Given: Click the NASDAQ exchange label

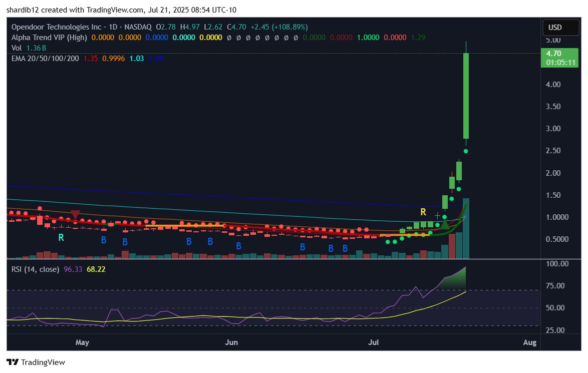Looking at the screenshot, I should [138, 27].
